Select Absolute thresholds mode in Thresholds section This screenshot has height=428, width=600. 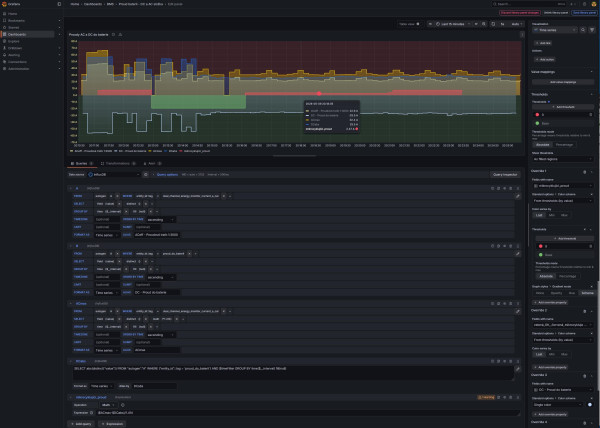click(542, 145)
